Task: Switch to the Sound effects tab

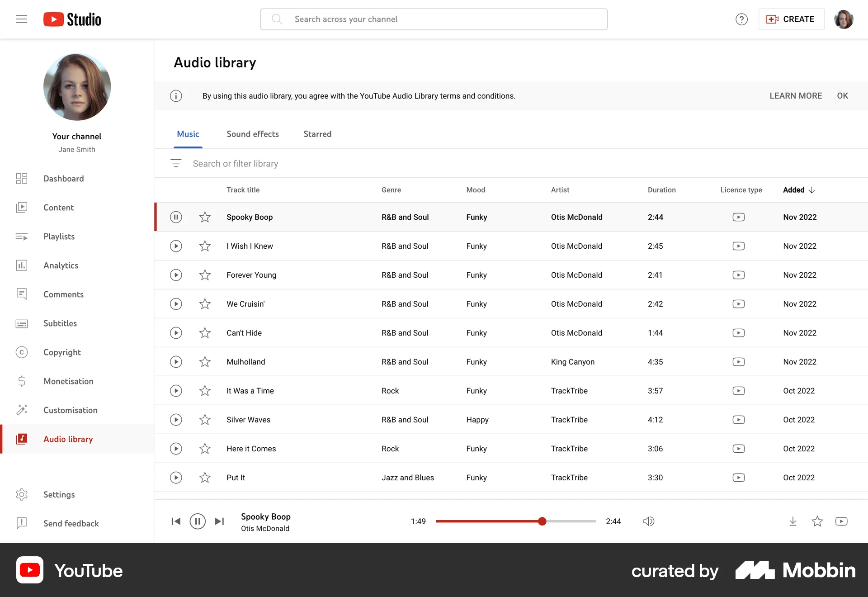Action: point(252,134)
